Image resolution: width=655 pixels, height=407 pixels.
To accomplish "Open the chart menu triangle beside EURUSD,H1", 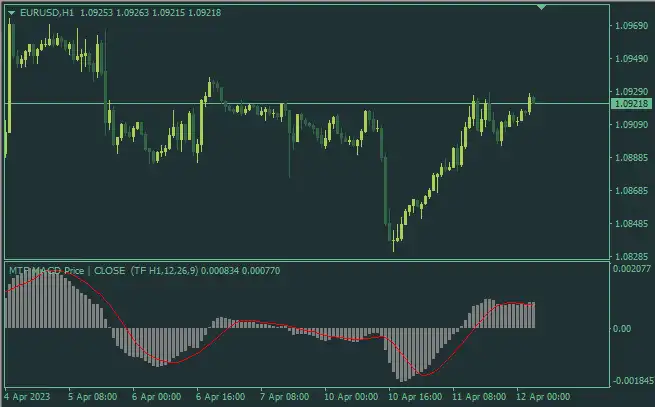I will 12,13.
